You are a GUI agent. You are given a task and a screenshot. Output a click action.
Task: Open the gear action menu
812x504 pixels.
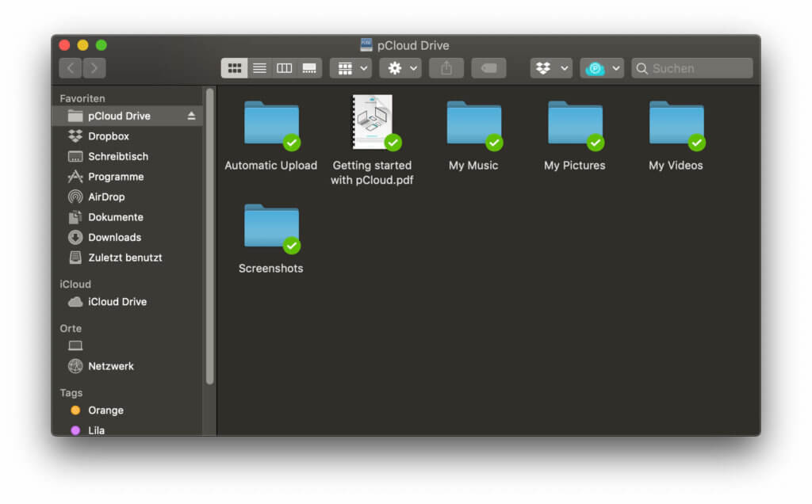pyautogui.click(x=400, y=68)
